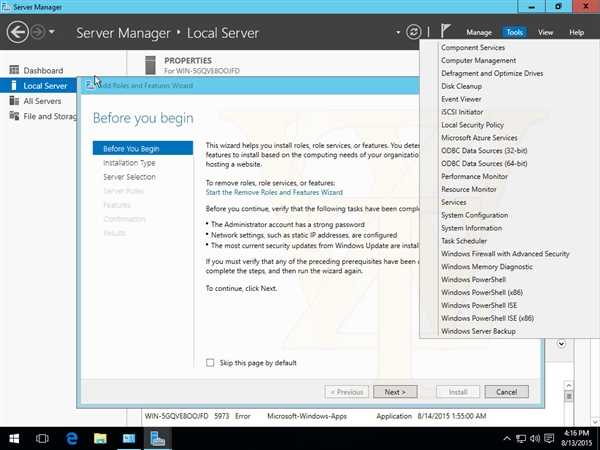Open Disk Cleanup from Tools menu
Image resolution: width=600 pixels, height=450 pixels.
tap(461, 86)
